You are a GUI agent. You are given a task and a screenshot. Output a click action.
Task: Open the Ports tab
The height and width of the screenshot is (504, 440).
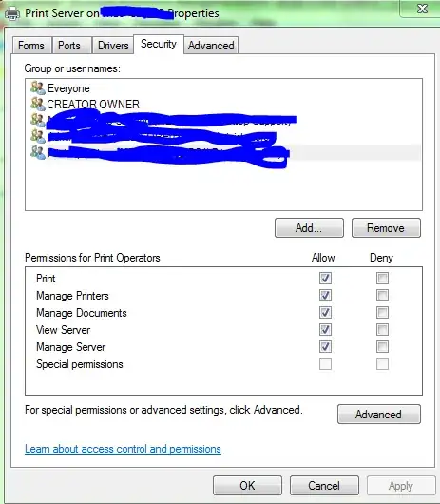coord(71,46)
